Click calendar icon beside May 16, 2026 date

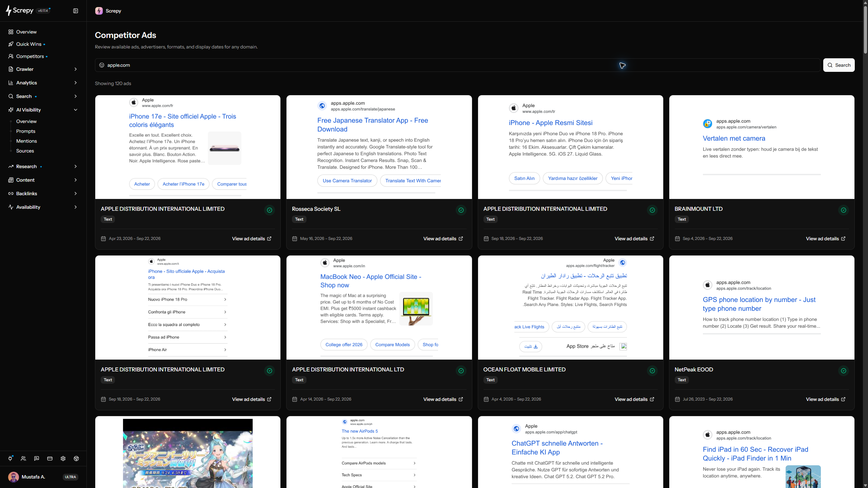[295, 239]
